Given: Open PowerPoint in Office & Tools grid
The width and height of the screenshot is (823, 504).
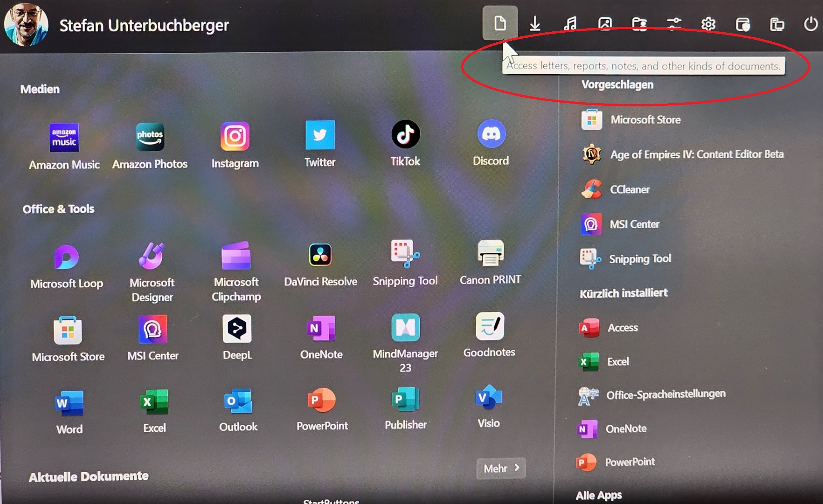Looking at the screenshot, I should (322, 409).
